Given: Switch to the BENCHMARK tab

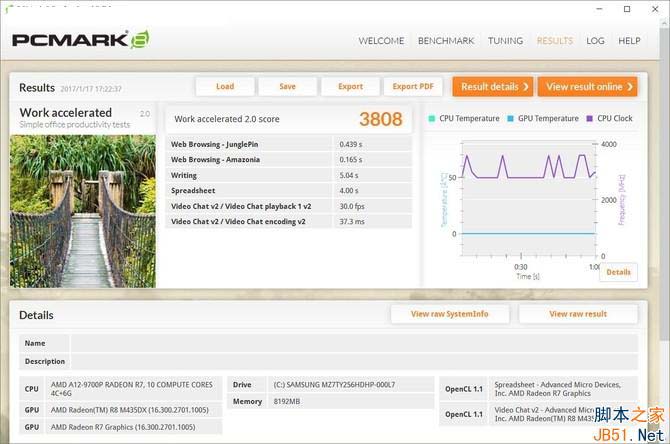Looking at the screenshot, I should point(446,41).
